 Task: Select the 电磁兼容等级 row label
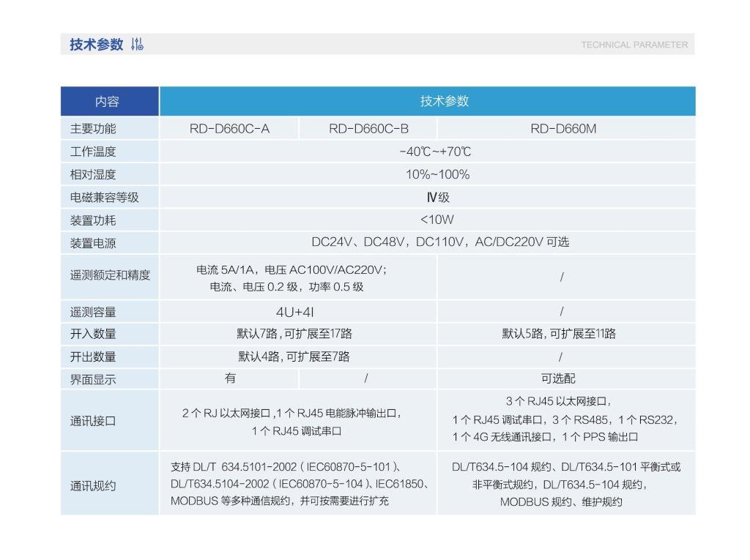104,198
